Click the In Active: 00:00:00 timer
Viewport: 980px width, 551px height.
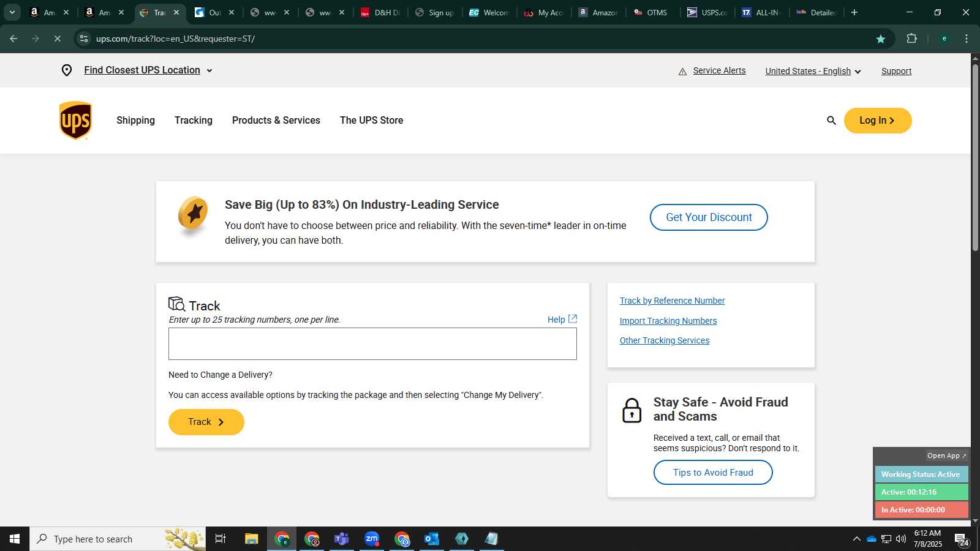[x=921, y=510]
